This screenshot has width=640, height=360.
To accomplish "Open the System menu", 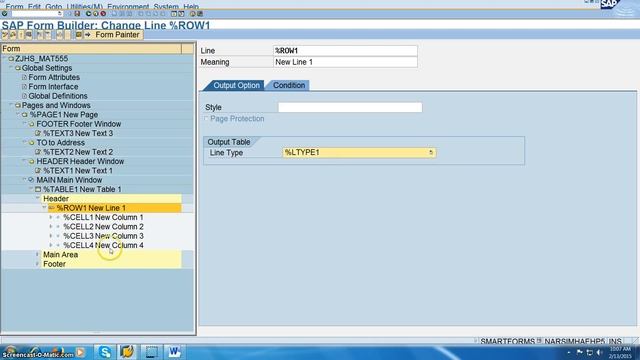I will 166,7.
